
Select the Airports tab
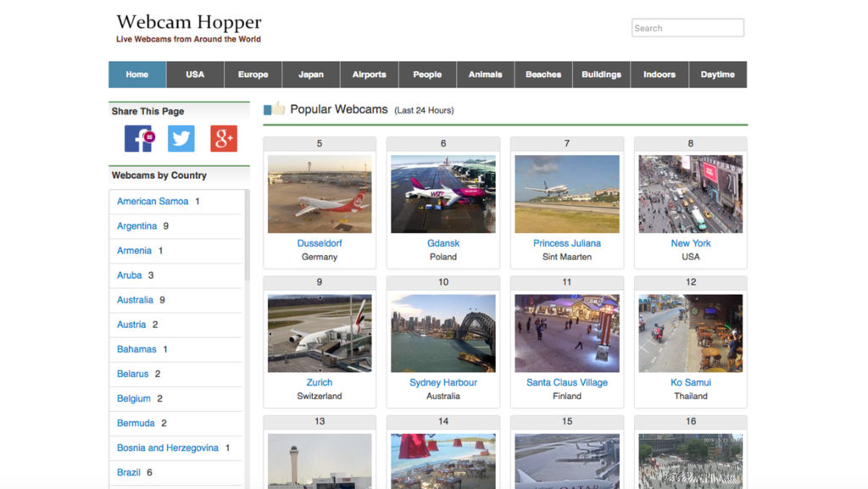[x=370, y=75]
